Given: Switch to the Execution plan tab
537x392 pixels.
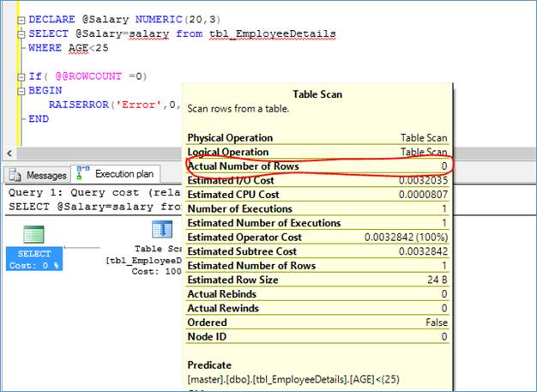Looking at the screenshot, I should click(x=116, y=174).
